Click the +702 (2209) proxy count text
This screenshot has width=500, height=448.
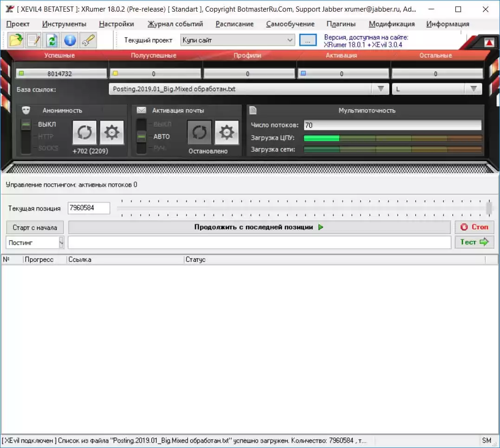coord(90,151)
